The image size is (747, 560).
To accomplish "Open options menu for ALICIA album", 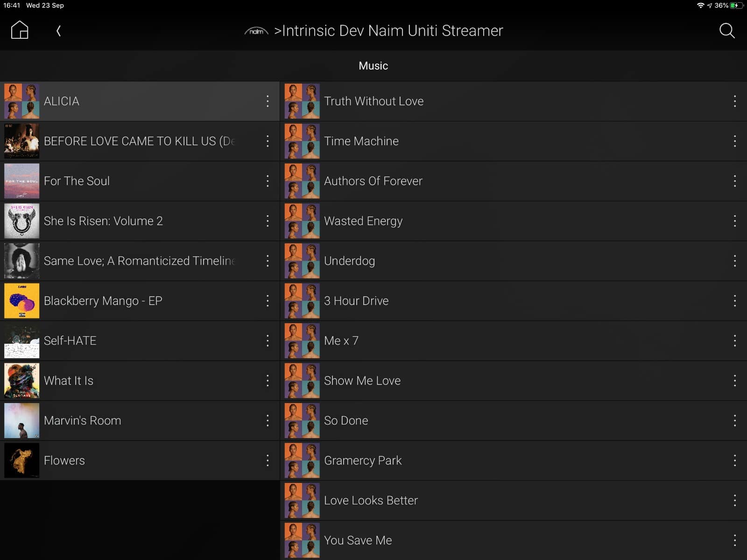I will pos(268,101).
